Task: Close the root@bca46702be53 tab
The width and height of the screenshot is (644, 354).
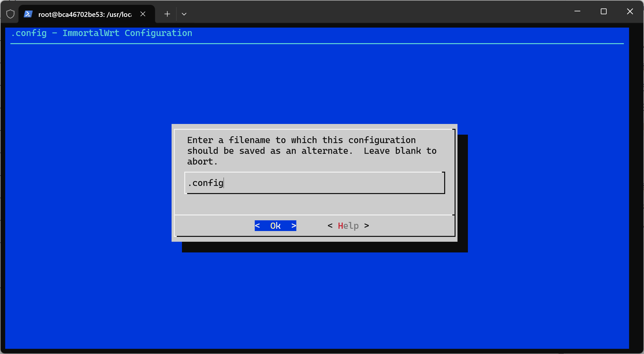Action: 143,14
